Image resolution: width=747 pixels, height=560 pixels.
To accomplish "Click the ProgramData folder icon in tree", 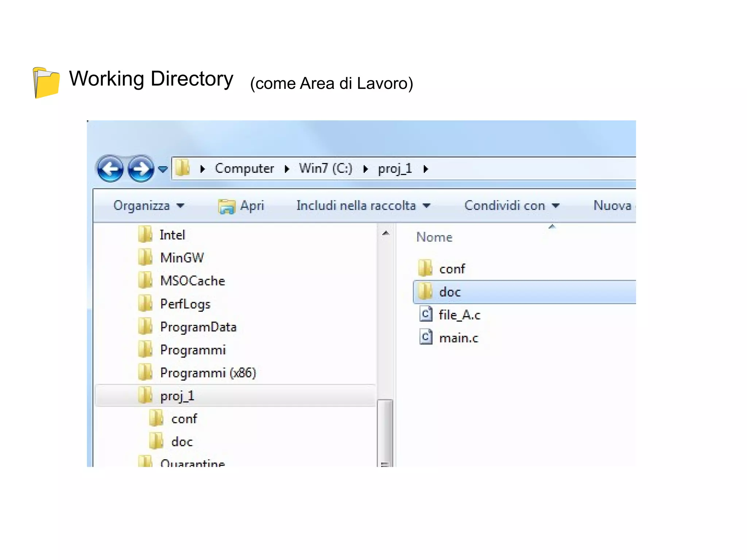I will click(x=146, y=326).
